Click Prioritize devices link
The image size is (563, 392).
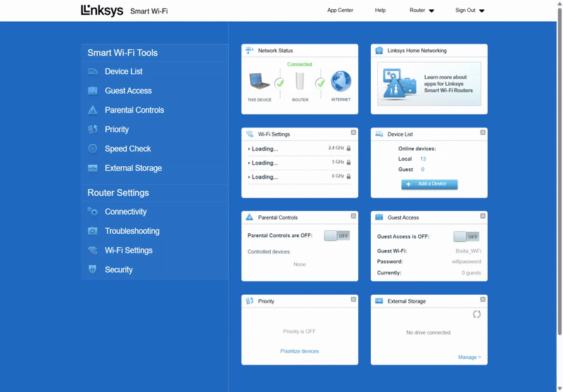click(x=300, y=351)
